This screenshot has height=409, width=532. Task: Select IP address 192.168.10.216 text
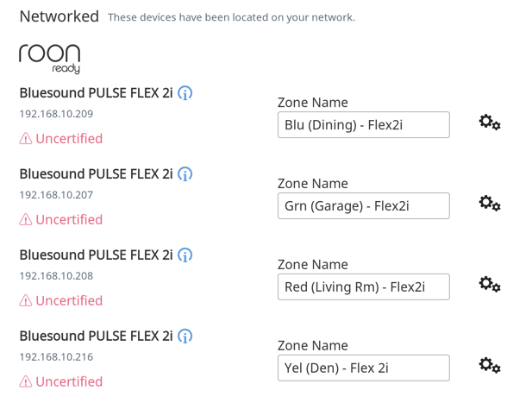pyautogui.click(x=56, y=357)
